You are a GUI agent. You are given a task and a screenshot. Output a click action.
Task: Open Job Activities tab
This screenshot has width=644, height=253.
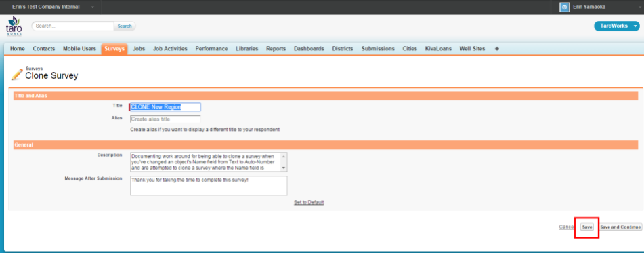[x=170, y=49]
